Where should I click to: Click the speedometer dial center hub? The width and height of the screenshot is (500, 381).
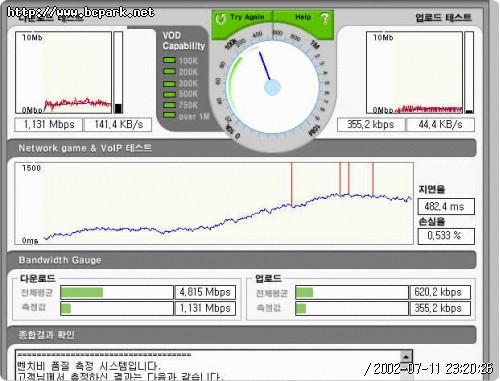tap(272, 88)
